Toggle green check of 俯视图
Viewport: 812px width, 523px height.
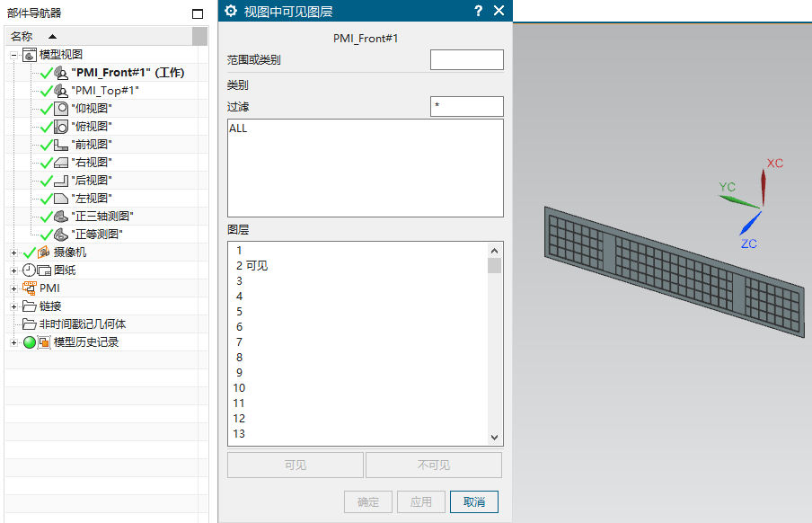tap(47, 127)
